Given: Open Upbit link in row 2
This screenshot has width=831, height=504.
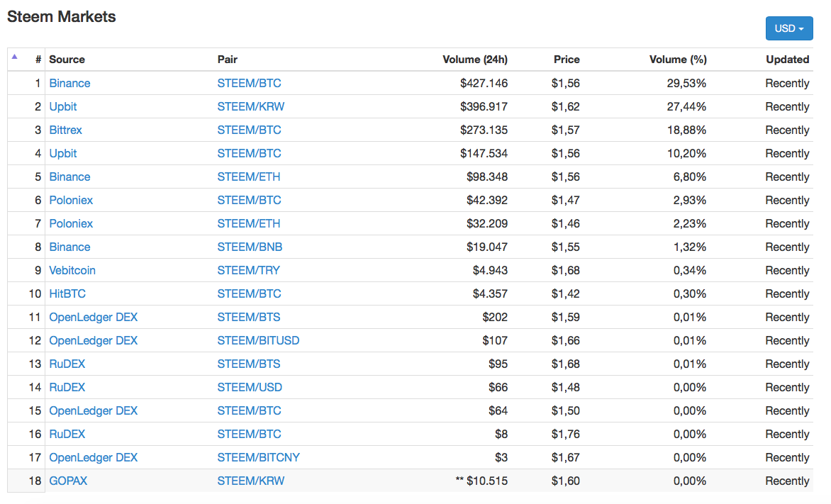Looking at the screenshot, I should click(63, 106).
